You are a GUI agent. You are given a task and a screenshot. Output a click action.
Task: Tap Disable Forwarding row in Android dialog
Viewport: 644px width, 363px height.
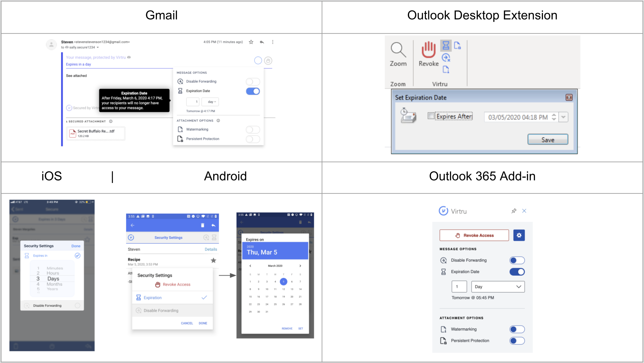[x=172, y=310]
